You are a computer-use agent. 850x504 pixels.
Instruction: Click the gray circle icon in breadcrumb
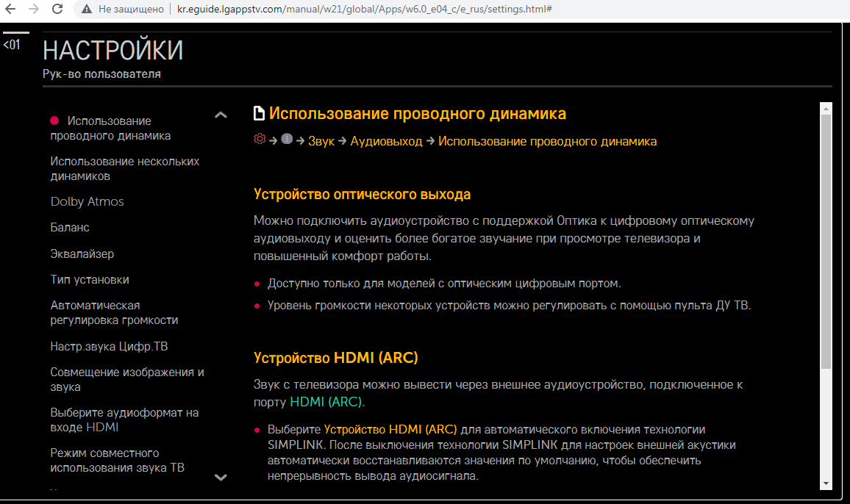pyautogui.click(x=287, y=140)
